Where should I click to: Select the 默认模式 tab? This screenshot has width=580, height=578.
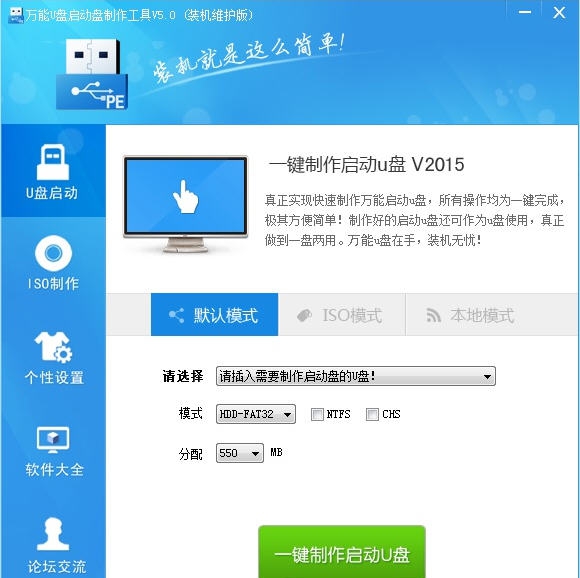pyautogui.click(x=214, y=315)
